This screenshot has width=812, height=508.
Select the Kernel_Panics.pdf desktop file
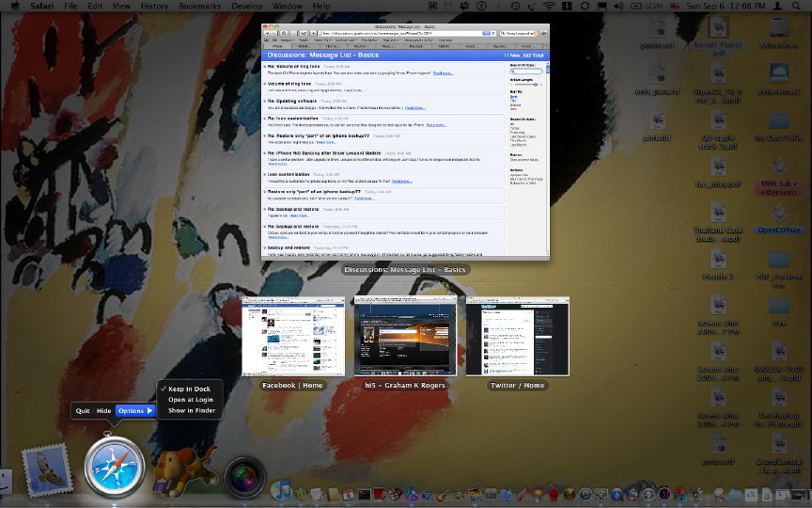click(x=718, y=35)
